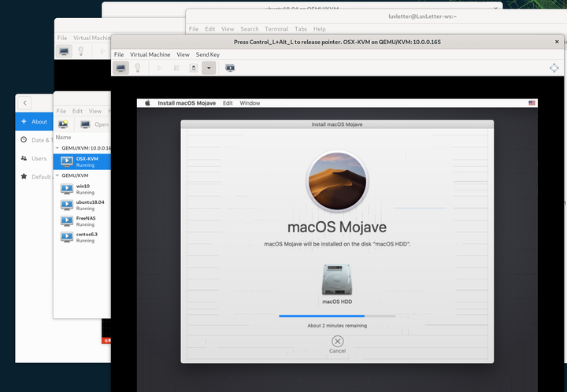Close the OSX-KVM viewer window

tap(557, 42)
